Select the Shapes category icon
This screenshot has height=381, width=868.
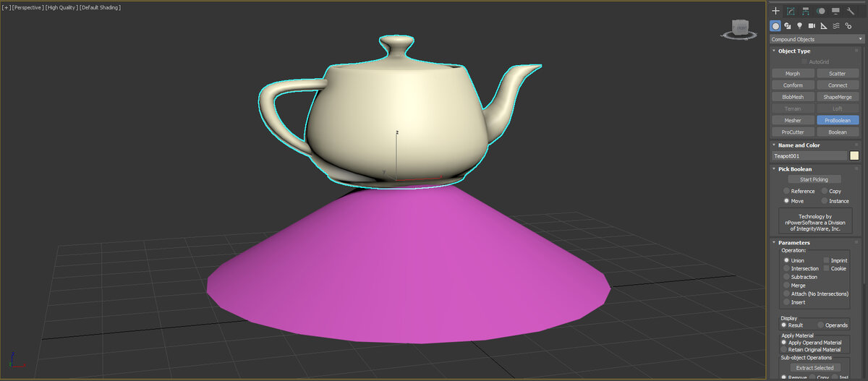788,25
